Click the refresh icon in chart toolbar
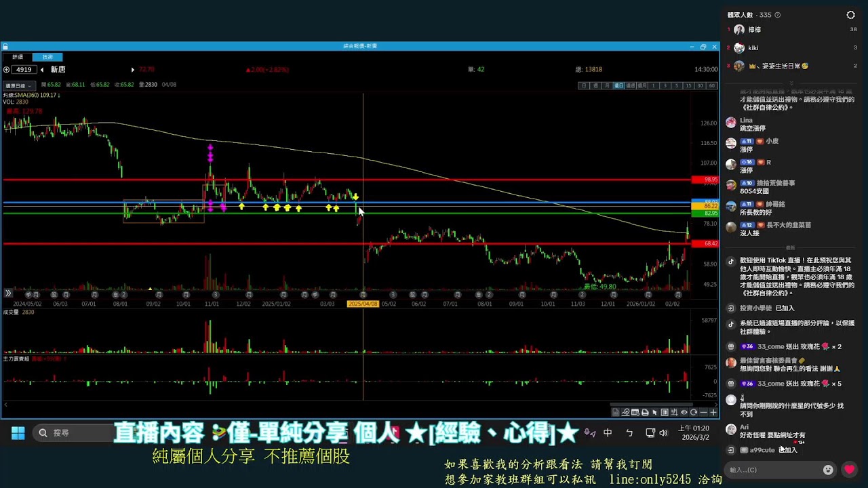868x488 pixels. [x=693, y=412]
